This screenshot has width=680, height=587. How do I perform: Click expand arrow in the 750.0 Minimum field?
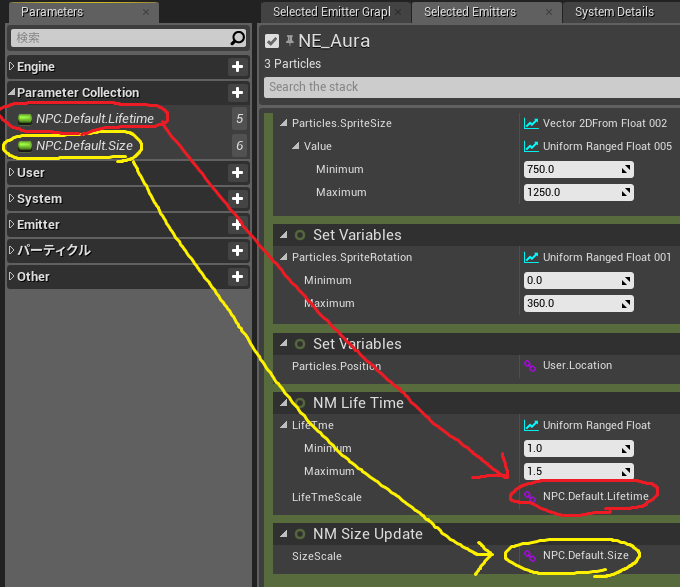point(626,170)
